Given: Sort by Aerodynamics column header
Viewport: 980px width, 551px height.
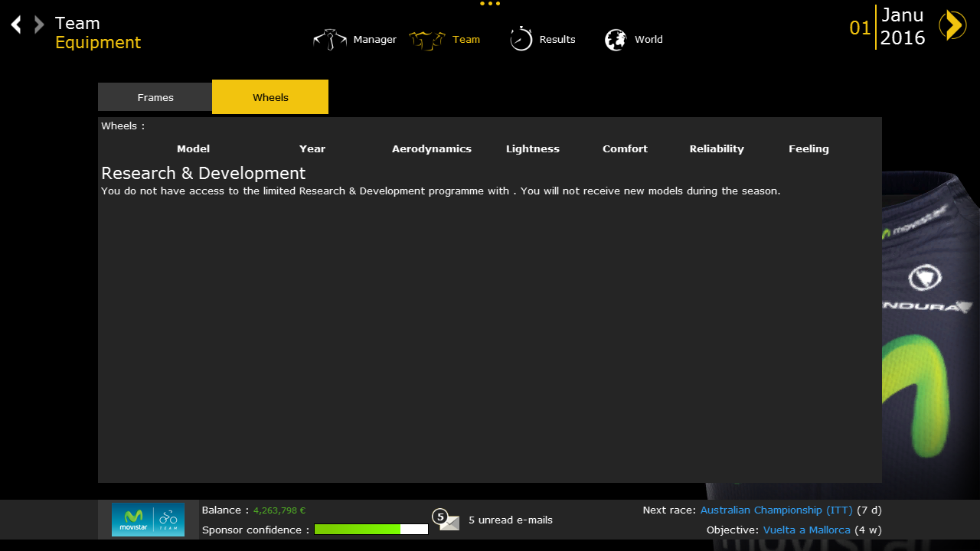Looking at the screenshot, I should (432, 149).
